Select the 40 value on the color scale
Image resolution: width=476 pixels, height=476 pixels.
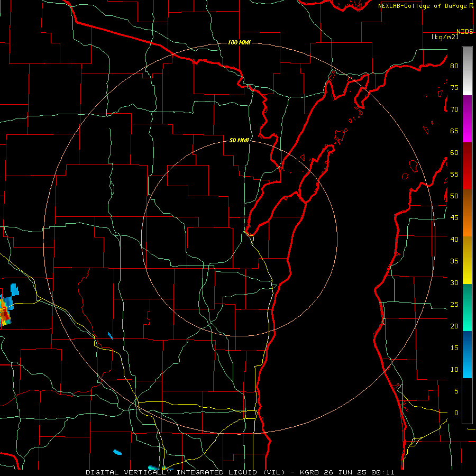[x=454, y=239]
